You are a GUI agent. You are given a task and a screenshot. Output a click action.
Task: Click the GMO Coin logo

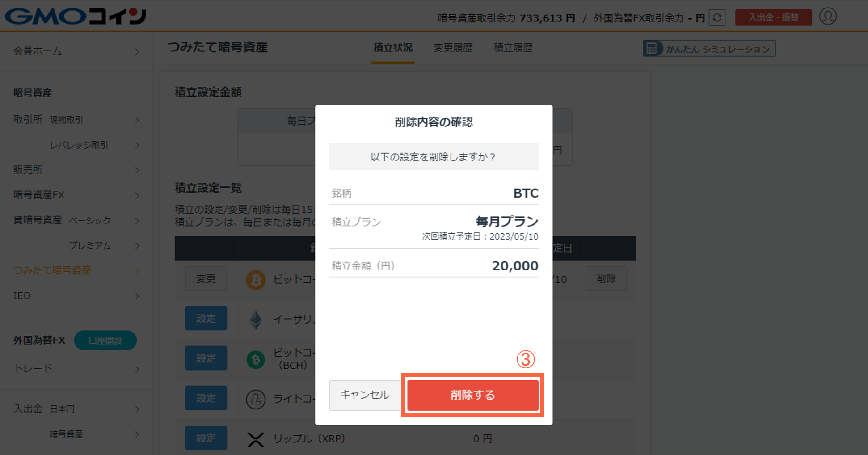(x=76, y=16)
